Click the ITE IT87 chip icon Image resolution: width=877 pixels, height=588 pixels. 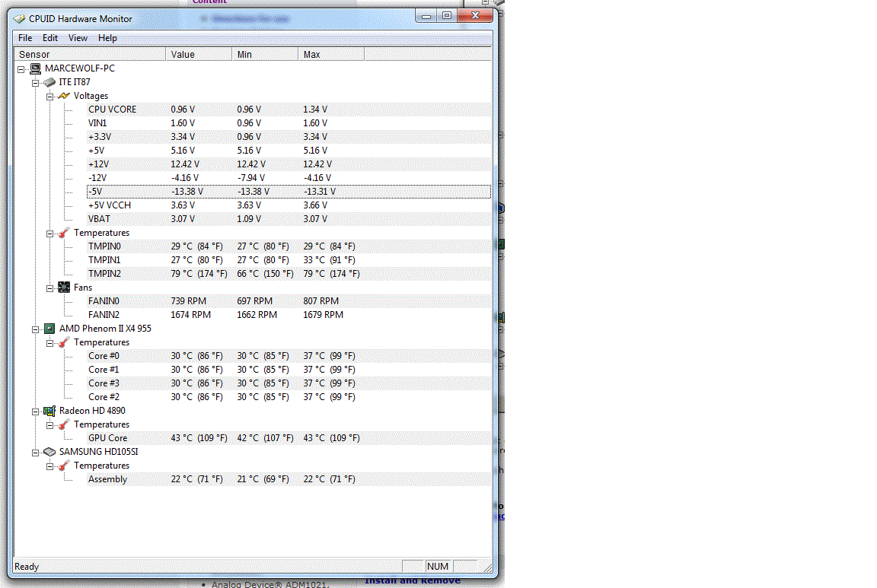[x=49, y=82]
